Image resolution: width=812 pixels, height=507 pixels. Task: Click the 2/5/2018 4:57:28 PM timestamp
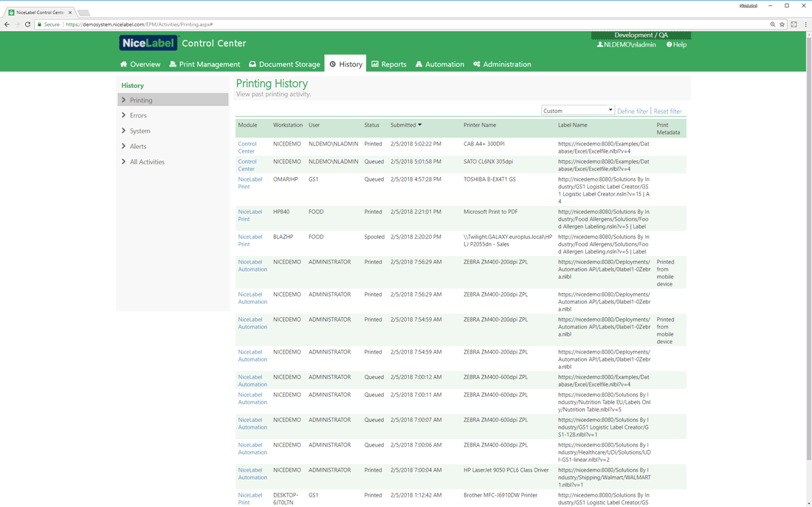(416, 179)
